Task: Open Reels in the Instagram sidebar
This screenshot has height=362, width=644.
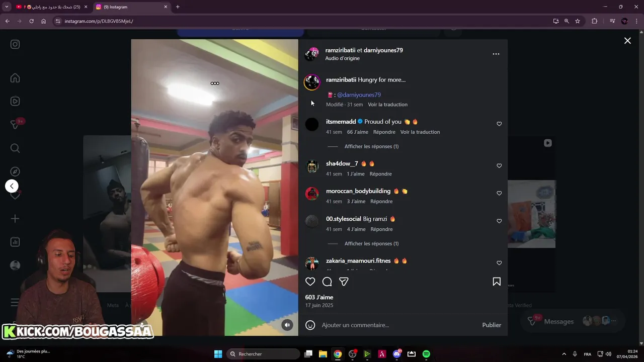Action: tap(15, 101)
